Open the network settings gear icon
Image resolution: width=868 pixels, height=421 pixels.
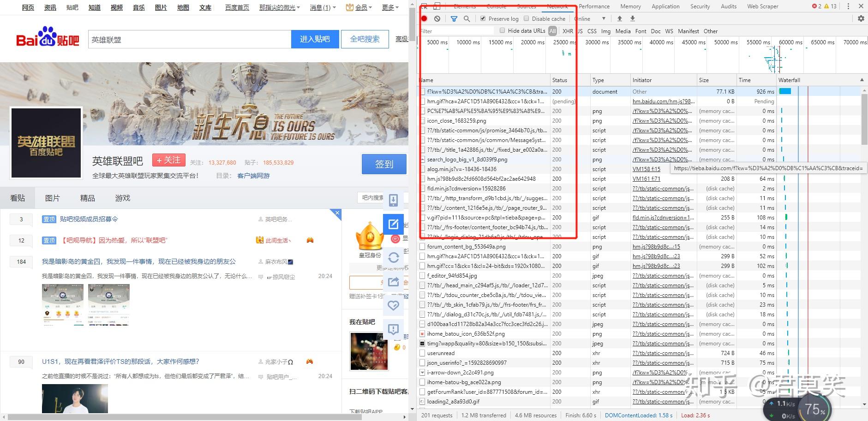pyautogui.click(x=861, y=19)
